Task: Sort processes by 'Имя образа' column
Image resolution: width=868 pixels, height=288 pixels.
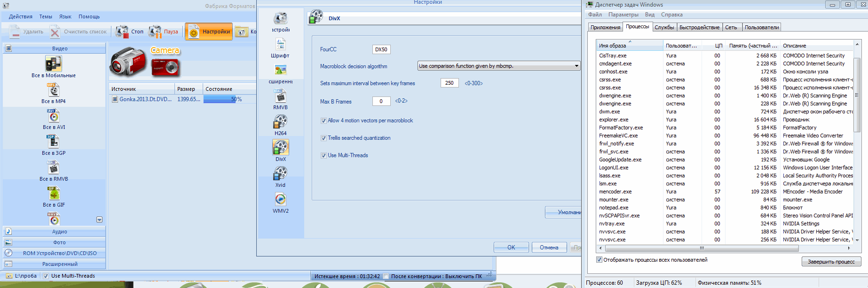Action: pos(629,46)
